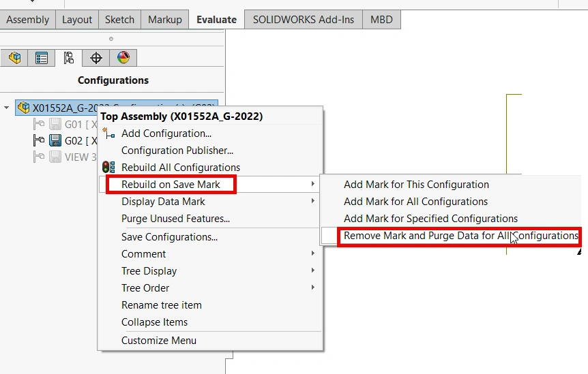Choose Add Mark for All Configurations

point(452,202)
